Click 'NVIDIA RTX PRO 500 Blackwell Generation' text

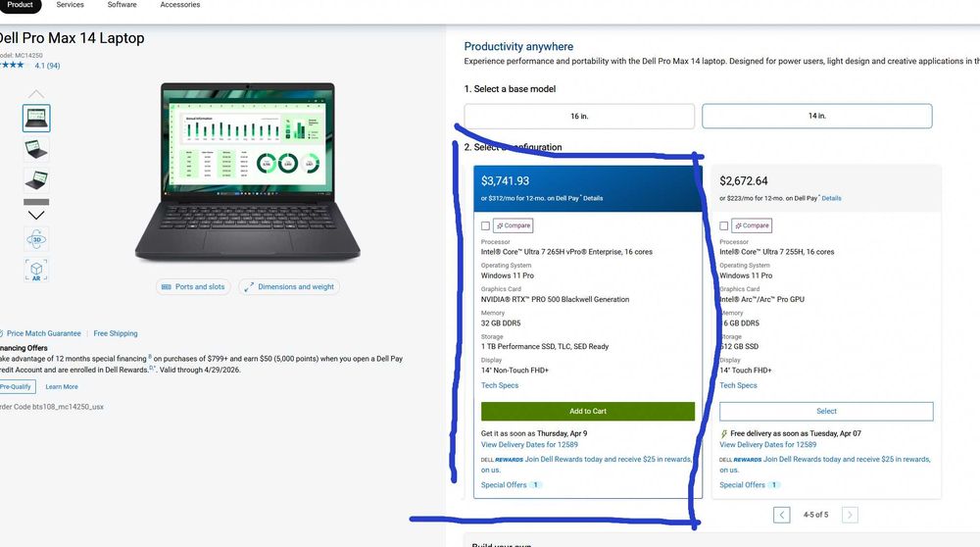pos(555,299)
